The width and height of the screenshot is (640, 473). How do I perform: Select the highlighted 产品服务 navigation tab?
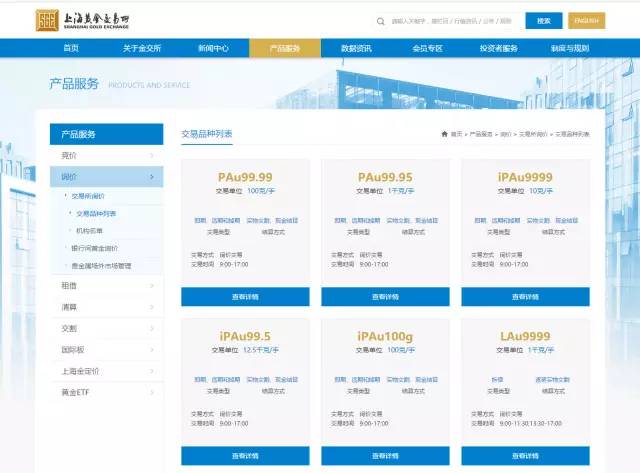point(285,48)
